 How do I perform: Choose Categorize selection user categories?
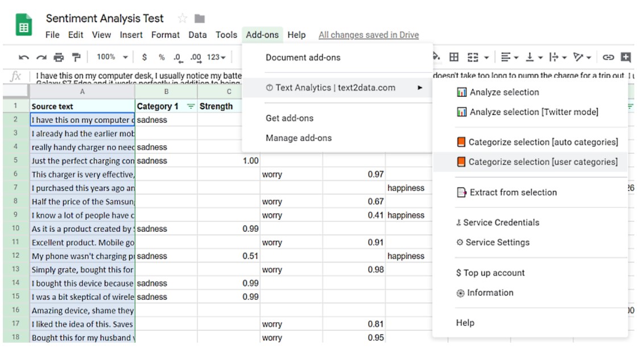(x=537, y=162)
